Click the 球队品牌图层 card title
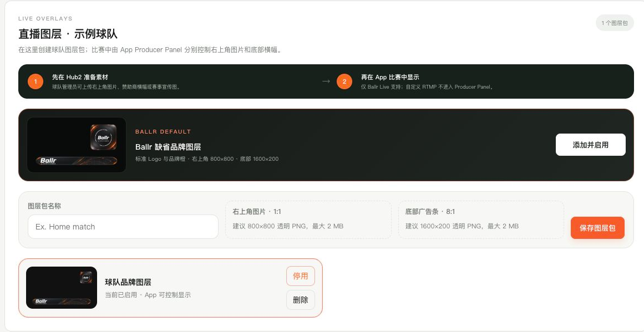This screenshot has height=332, width=644. tap(128, 282)
